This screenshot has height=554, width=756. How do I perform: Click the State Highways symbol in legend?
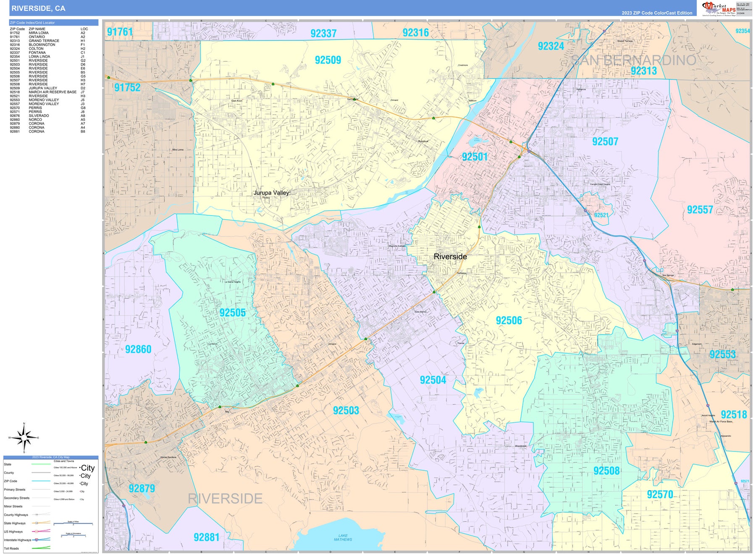coord(37,523)
